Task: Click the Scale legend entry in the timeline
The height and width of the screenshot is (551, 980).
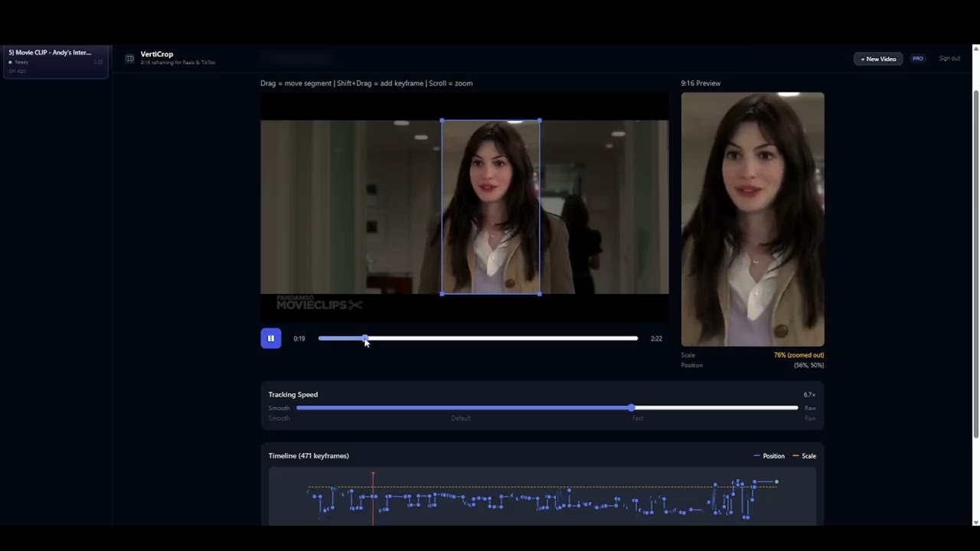Action: (x=804, y=456)
